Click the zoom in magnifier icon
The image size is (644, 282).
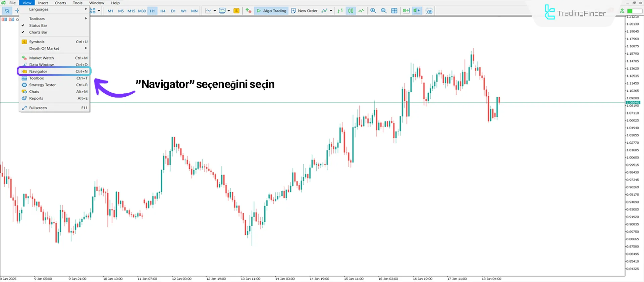coord(373,11)
